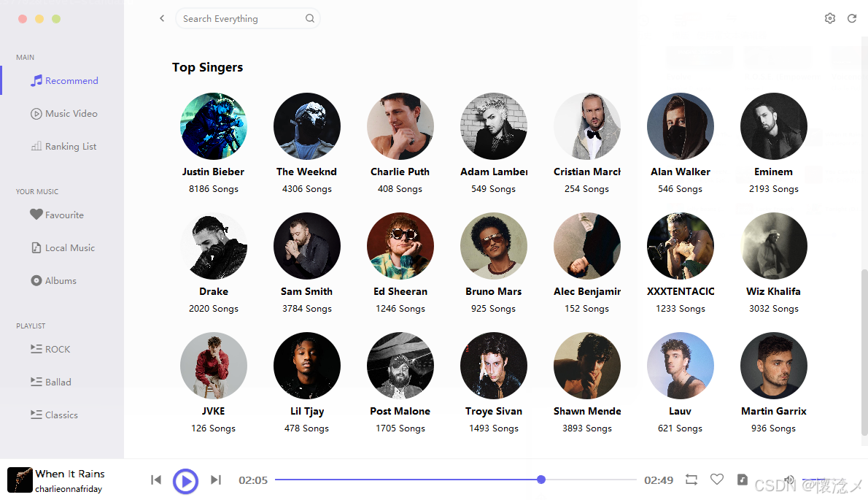
Task: Click the green maximize window dot
Action: 56,19
